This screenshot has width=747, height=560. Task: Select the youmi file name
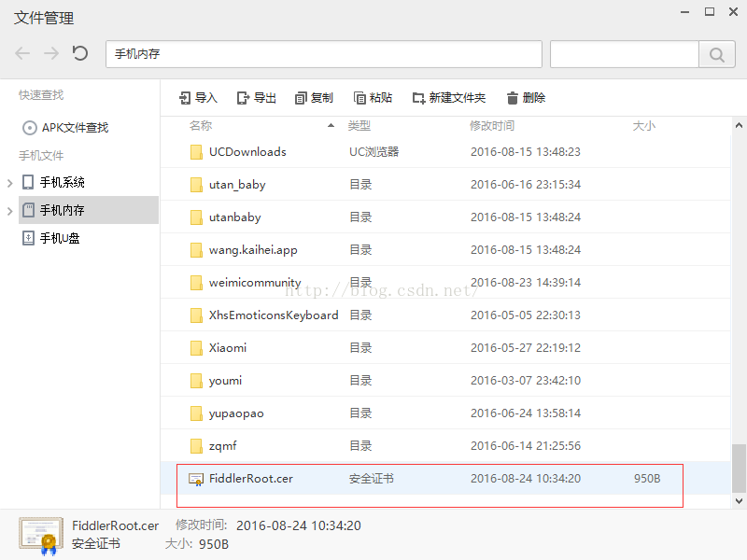[x=225, y=381]
